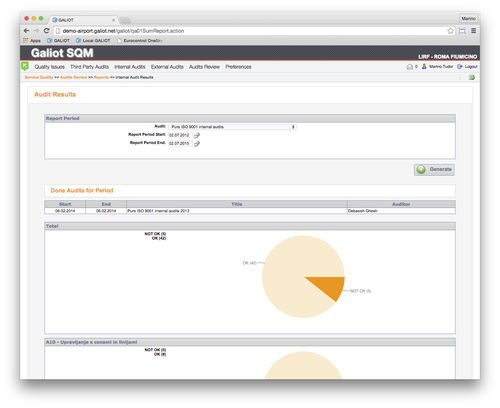
Task: Click the green Galiot home icon
Action: [x=25, y=66]
